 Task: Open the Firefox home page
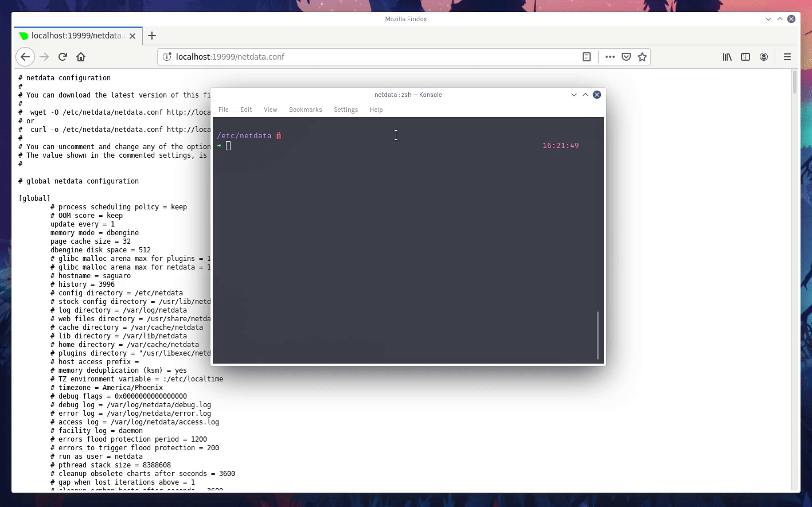click(x=81, y=57)
